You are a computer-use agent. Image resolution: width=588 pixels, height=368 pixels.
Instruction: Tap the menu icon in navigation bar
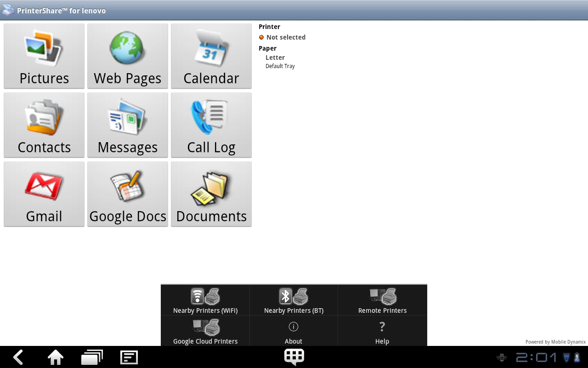pos(129,357)
